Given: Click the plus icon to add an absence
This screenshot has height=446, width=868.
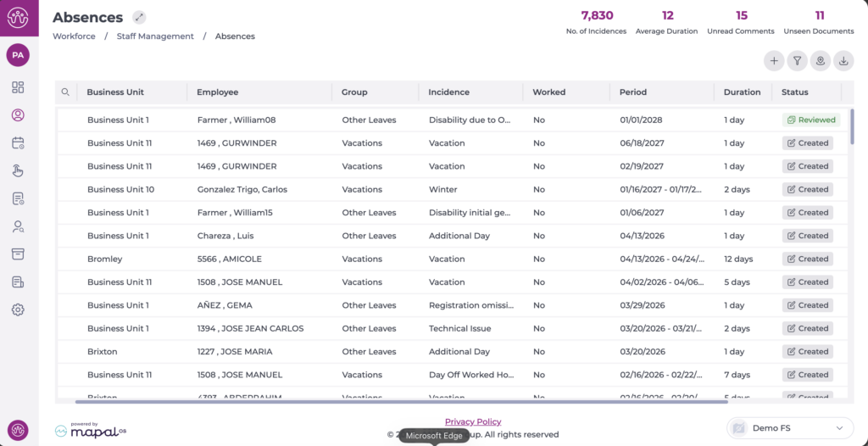Looking at the screenshot, I should pyautogui.click(x=773, y=60).
